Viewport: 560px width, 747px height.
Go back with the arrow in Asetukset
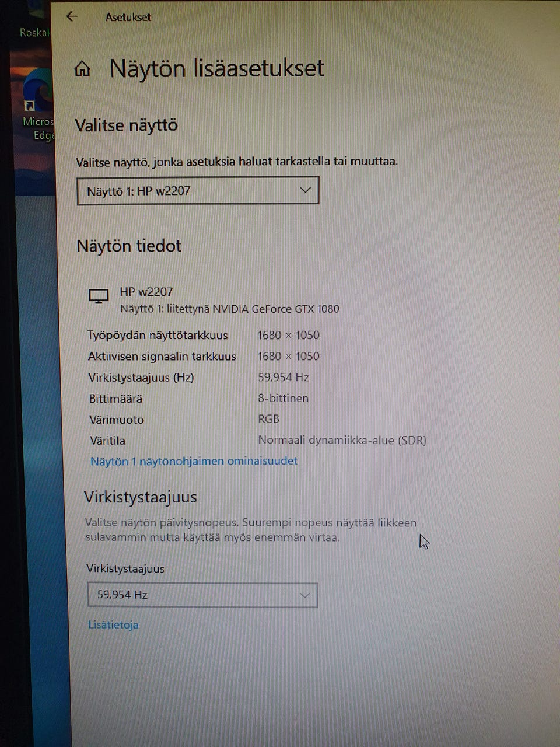pos(72,16)
